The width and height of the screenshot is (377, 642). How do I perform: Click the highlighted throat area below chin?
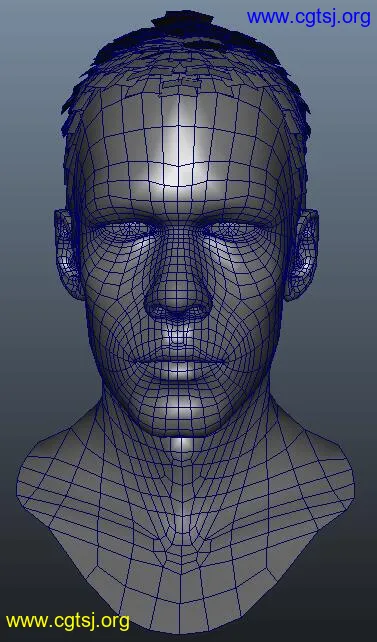pos(182,444)
